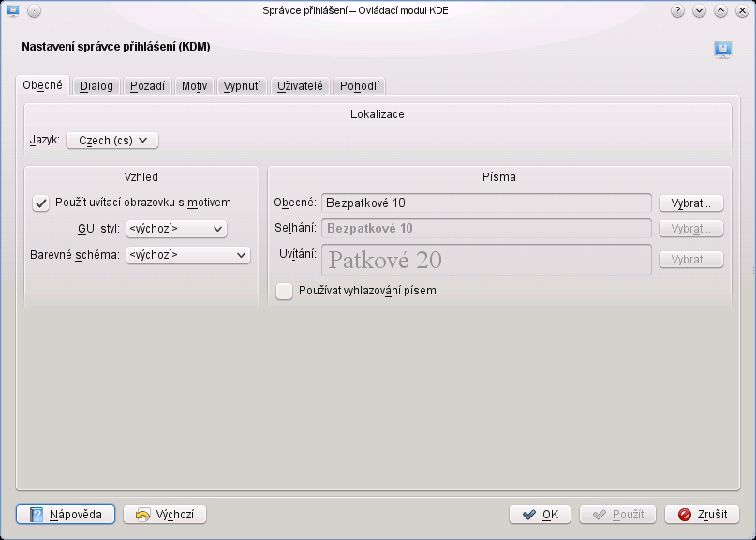Open the Uživatelé tab

point(300,86)
